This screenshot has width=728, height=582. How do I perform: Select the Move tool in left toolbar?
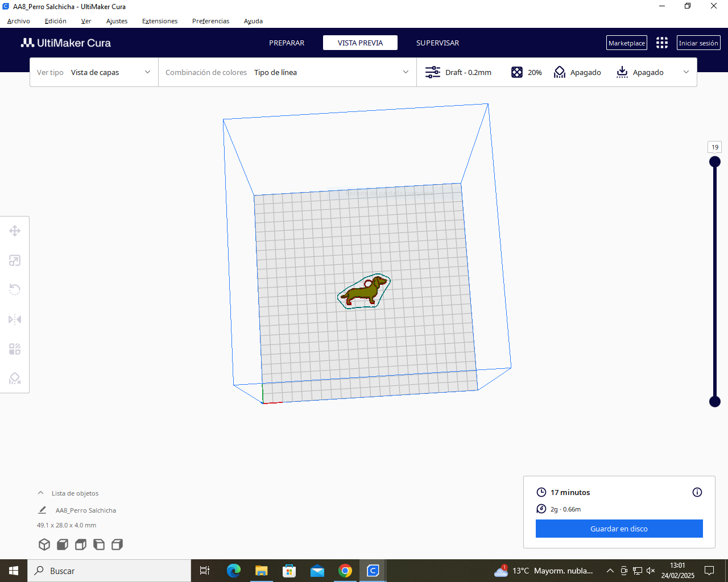(x=15, y=231)
